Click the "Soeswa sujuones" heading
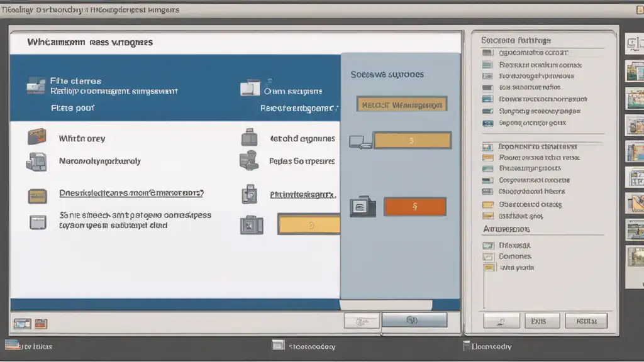This screenshot has width=644, height=362. 387,74
